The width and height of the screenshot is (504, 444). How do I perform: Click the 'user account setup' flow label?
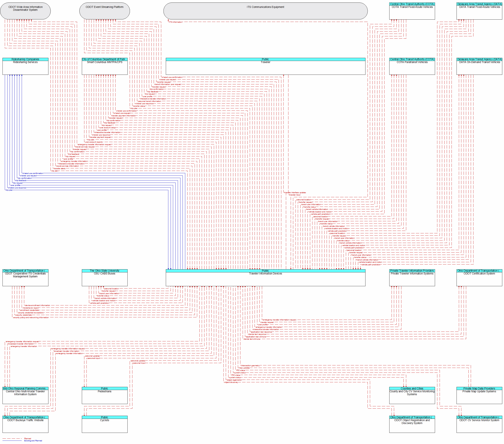tap(108, 128)
